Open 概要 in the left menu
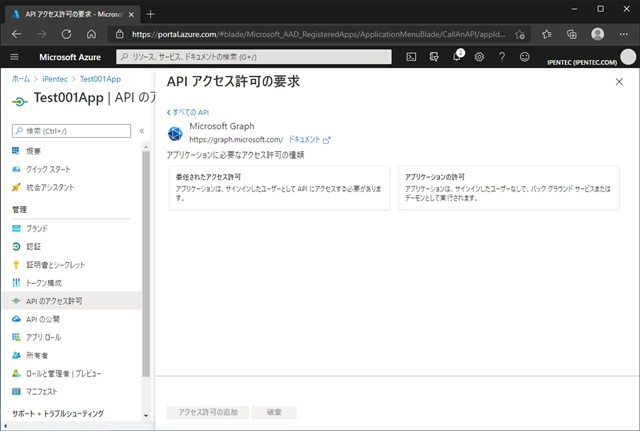This screenshot has width=640, height=431. (x=33, y=151)
